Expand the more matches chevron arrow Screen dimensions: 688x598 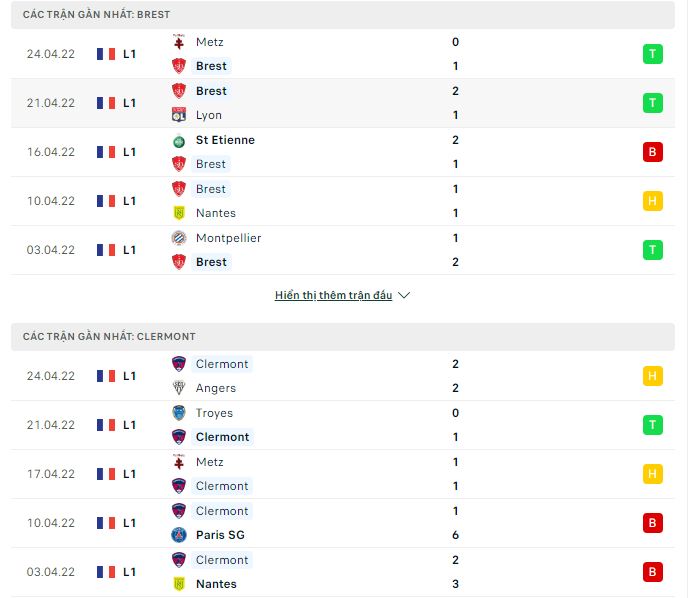click(404, 296)
